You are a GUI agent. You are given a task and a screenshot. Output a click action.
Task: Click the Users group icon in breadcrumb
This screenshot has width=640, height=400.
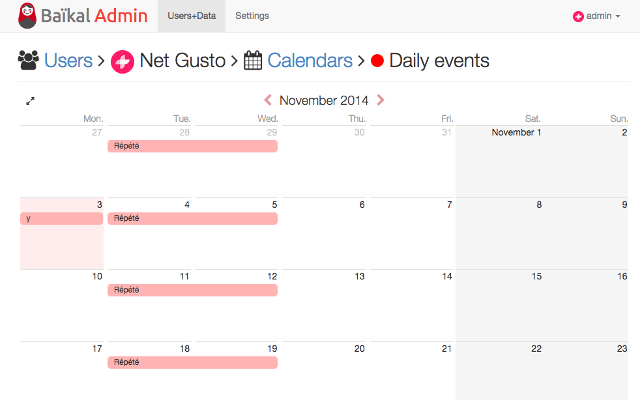(x=29, y=60)
